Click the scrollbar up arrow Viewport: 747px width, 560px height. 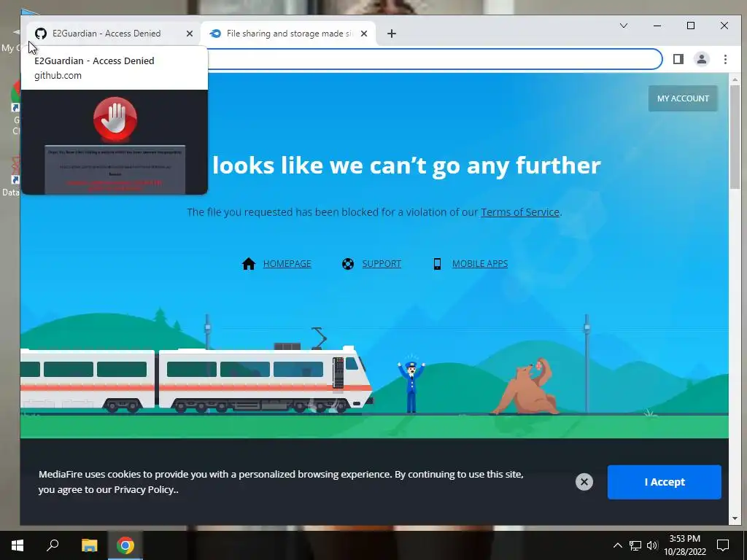[x=735, y=80]
